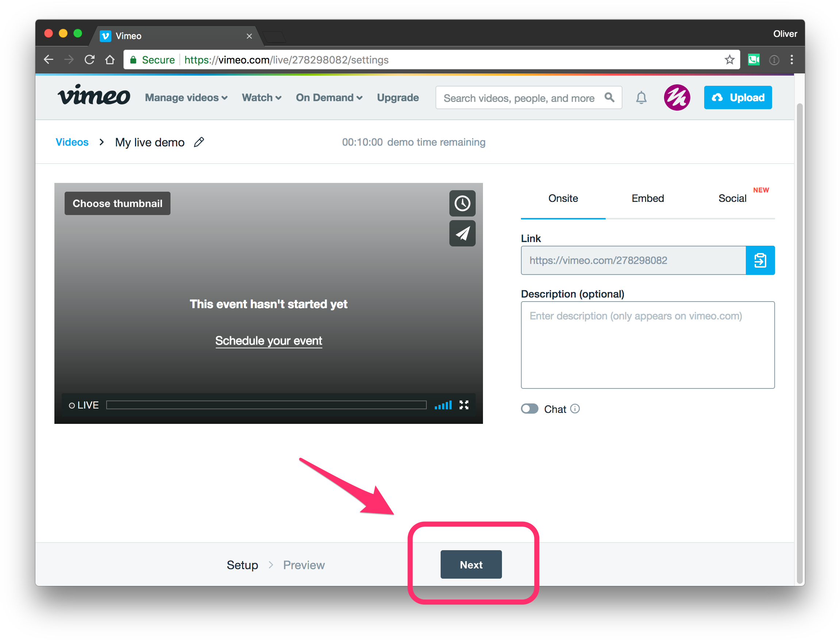The width and height of the screenshot is (840, 640).
Task: Bookmark this page with the star icon
Action: (729, 60)
